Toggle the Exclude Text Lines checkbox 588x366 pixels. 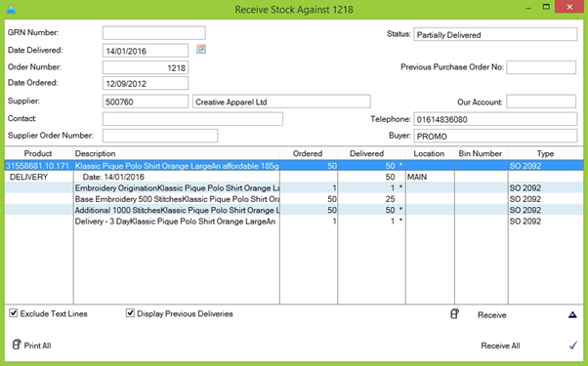13,312
